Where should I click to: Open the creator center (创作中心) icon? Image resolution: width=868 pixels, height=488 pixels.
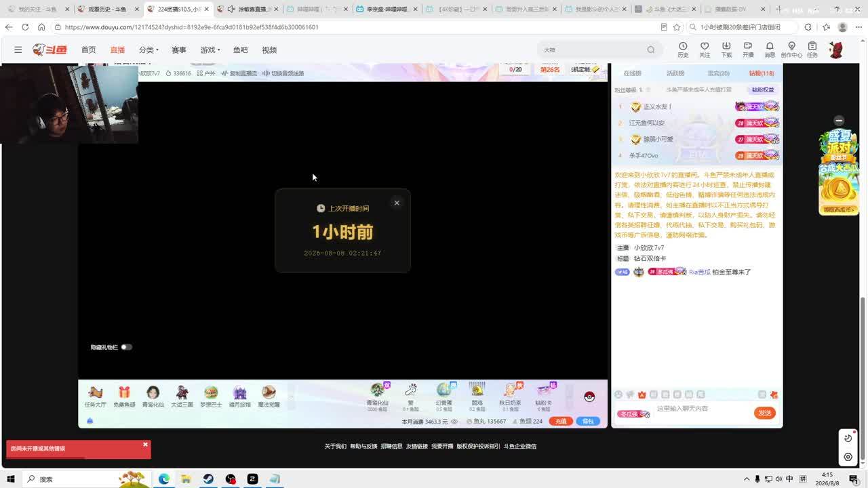[x=791, y=49]
